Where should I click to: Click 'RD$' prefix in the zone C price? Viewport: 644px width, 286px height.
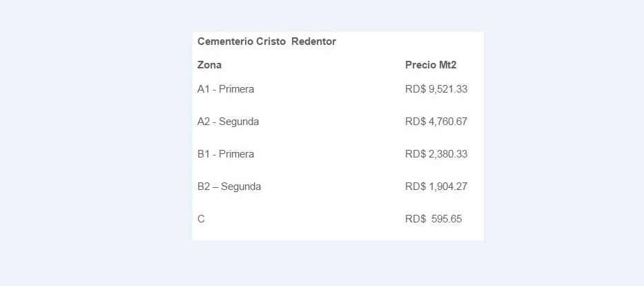point(415,219)
